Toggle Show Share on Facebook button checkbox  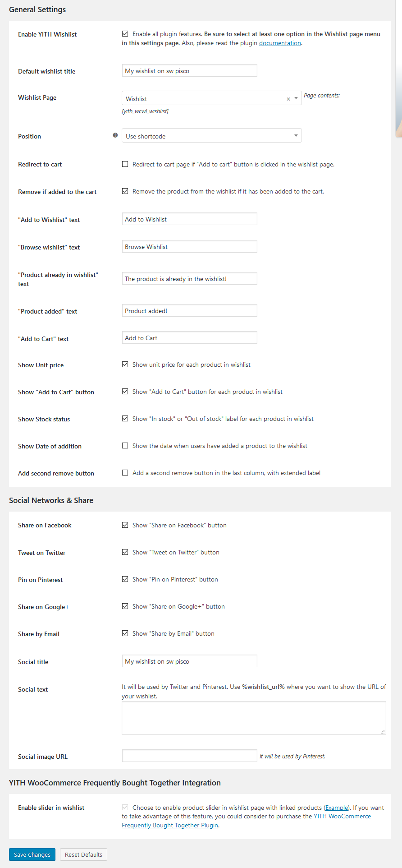(x=125, y=525)
